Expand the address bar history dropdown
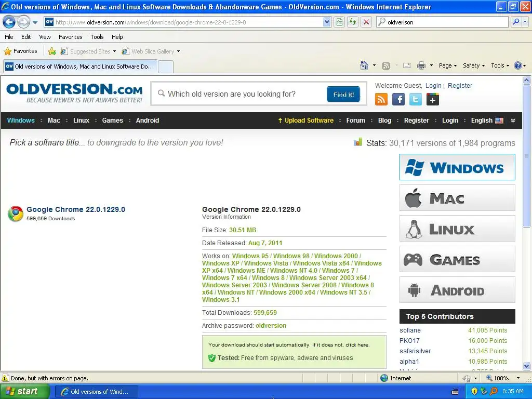Viewport: 532px width, 399px height. pos(327,22)
